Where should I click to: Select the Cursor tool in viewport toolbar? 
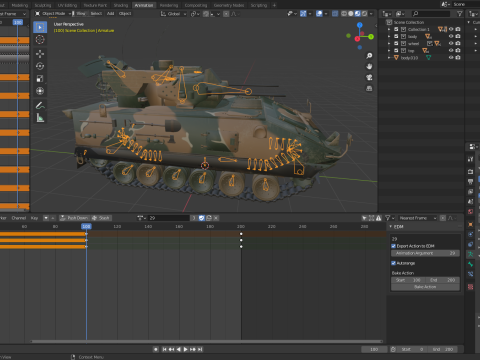(x=40, y=39)
